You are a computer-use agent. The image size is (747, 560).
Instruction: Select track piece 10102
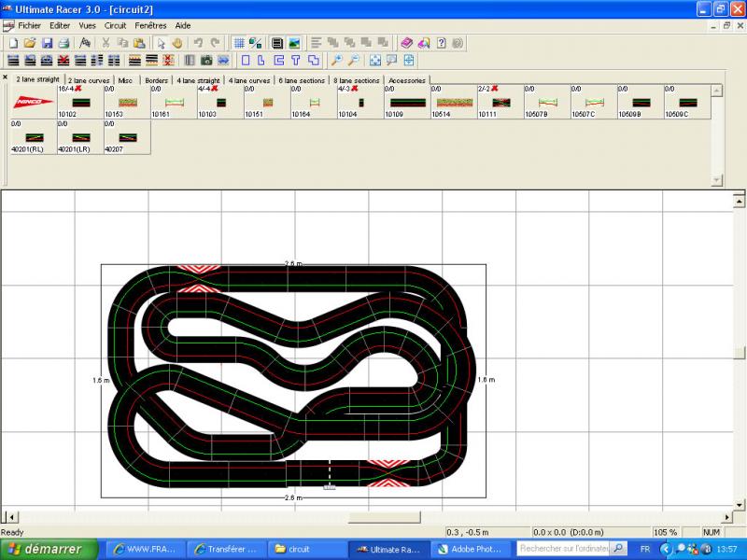coord(79,103)
